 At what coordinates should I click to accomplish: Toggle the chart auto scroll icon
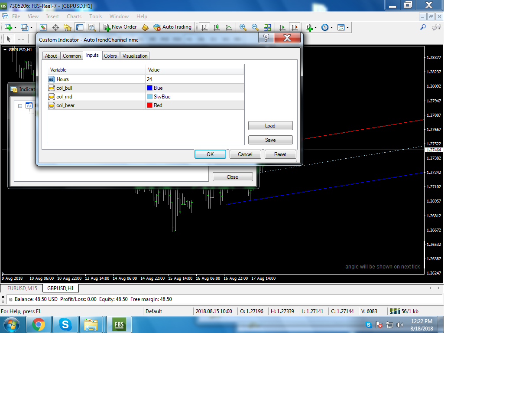[282, 27]
